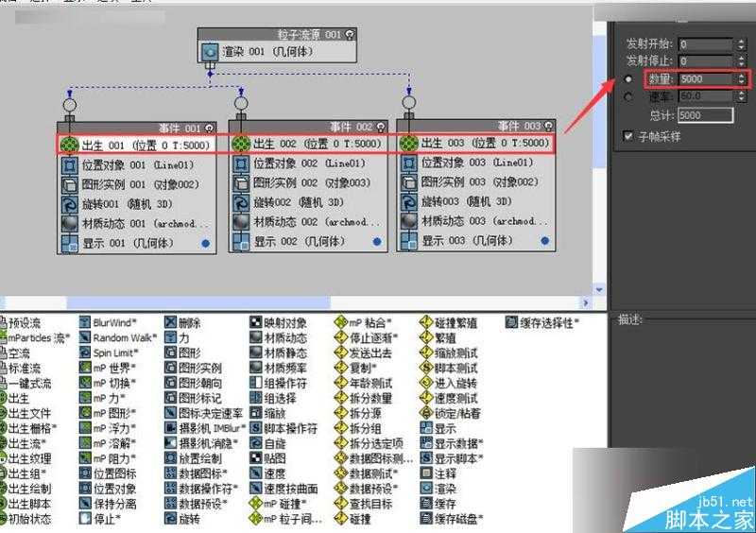Click 事件 001 input circle connector

coord(70,105)
